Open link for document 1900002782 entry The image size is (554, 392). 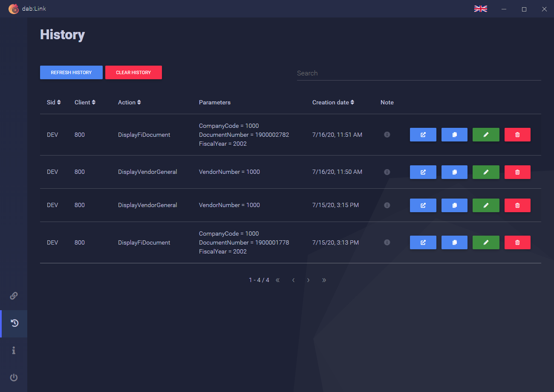tap(423, 135)
